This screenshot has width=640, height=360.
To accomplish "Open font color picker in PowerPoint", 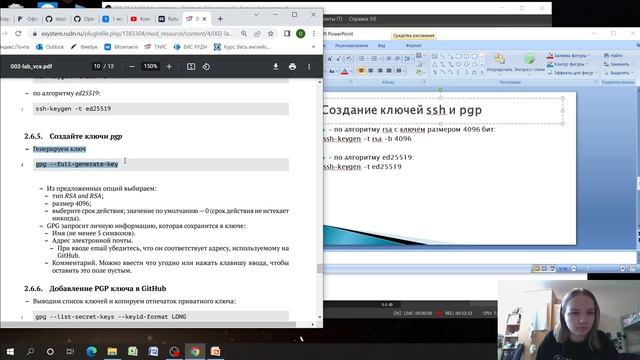I will 345,71.
